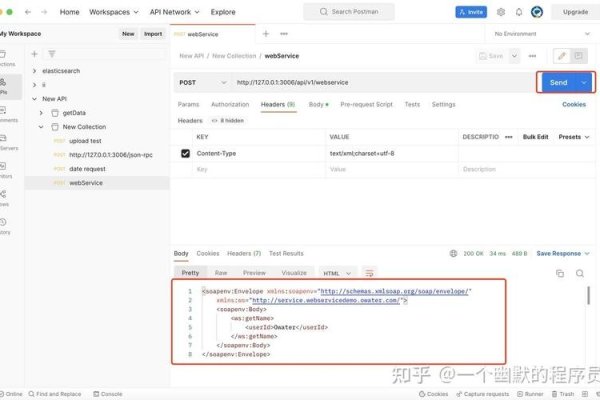Viewport: 600px width, 400px height.
Task: Open notifications bell
Action: [x=519, y=12]
